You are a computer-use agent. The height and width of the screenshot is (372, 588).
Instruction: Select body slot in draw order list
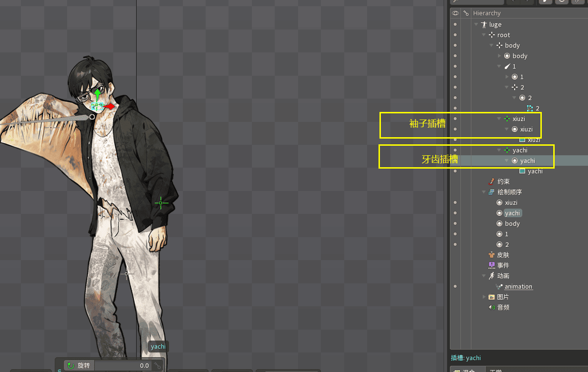click(x=512, y=223)
